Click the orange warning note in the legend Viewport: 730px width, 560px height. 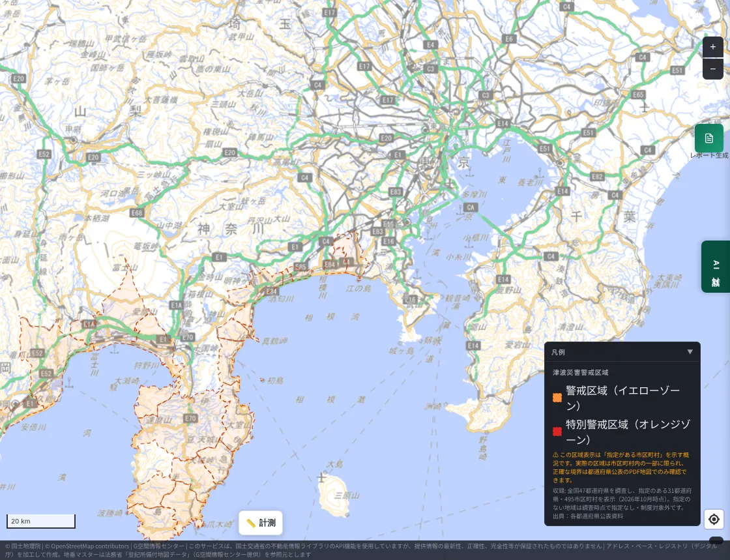[621, 467]
